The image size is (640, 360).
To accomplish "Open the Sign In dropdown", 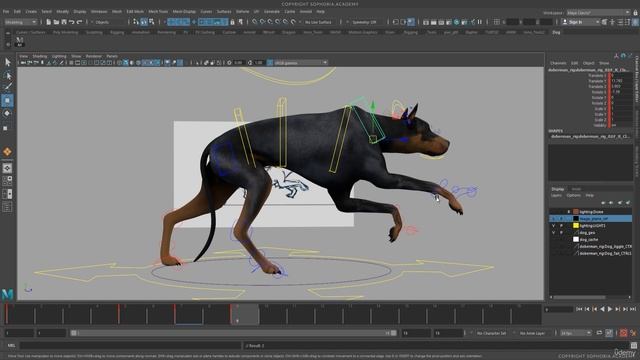I will click(580, 22).
